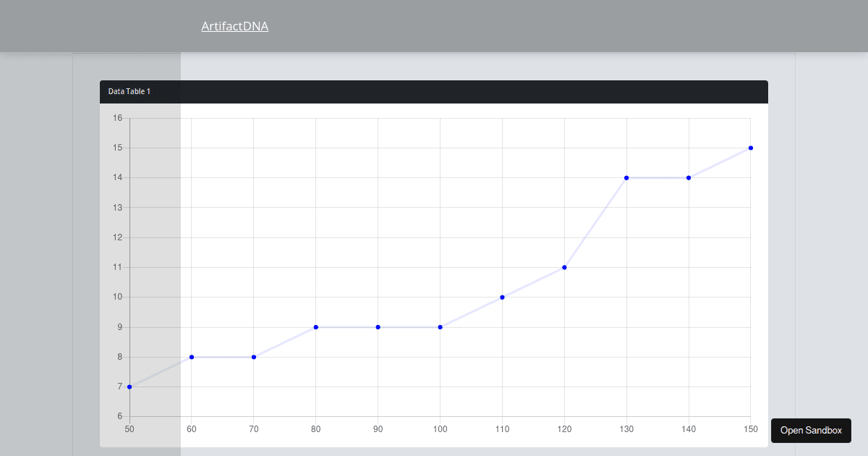Click the data point at x=60
Viewport: 868px width, 456px height.
click(192, 357)
